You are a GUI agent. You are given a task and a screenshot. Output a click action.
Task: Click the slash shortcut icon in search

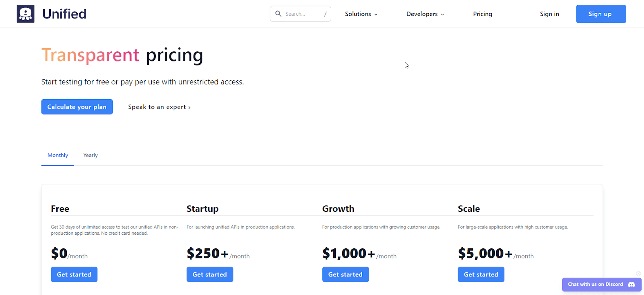pos(325,14)
